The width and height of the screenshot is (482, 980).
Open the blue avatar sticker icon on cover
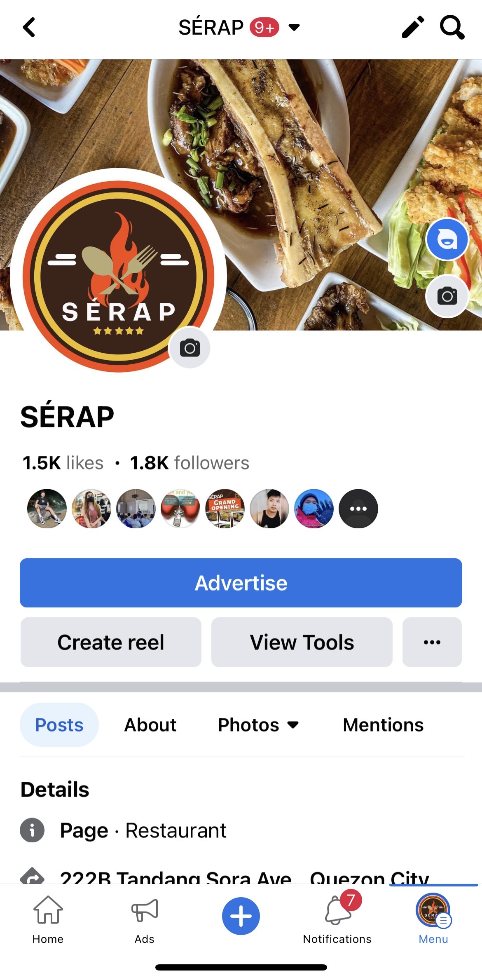(447, 239)
